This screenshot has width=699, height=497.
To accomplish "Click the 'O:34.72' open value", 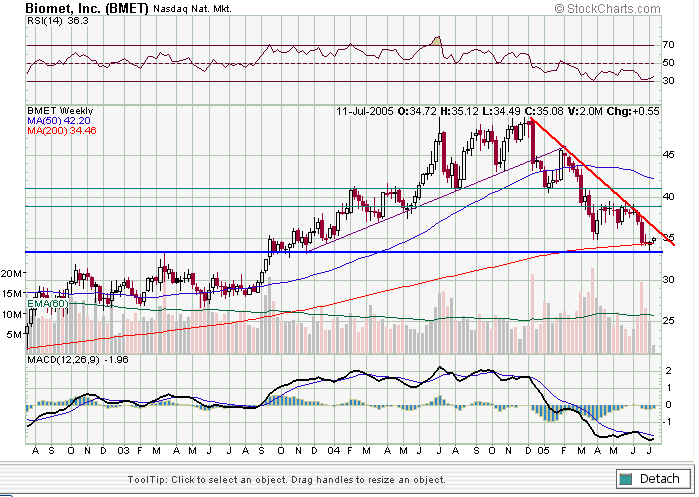I will (417, 111).
